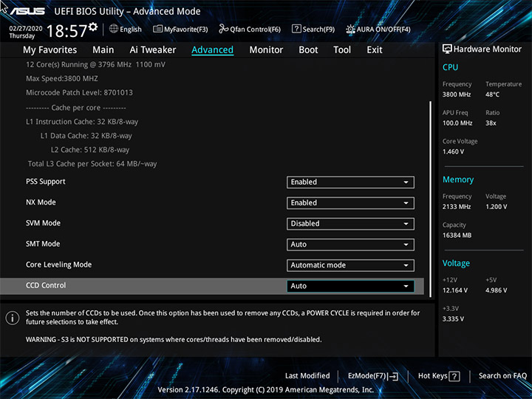Image resolution: width=532 pixels, height=399 pixels.
Task: Select the SVM Mode label
Action: [43, 223]
